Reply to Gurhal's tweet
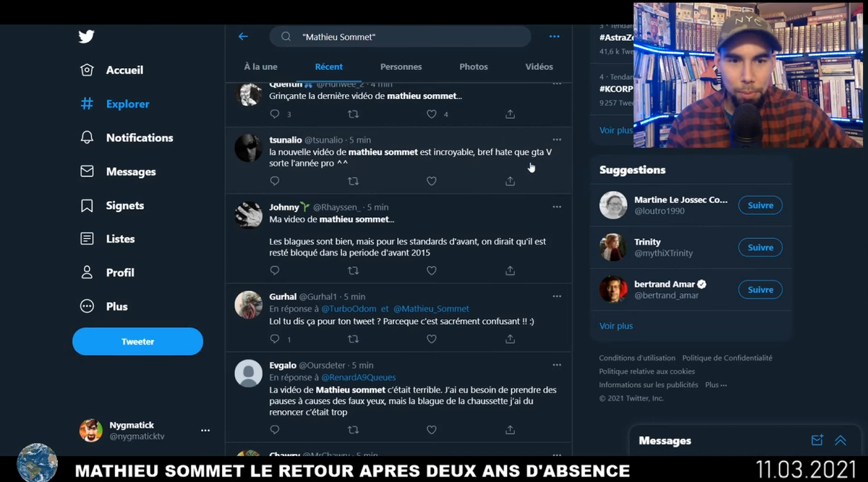This screenshot has width=868, height=482. coord(275,339)
